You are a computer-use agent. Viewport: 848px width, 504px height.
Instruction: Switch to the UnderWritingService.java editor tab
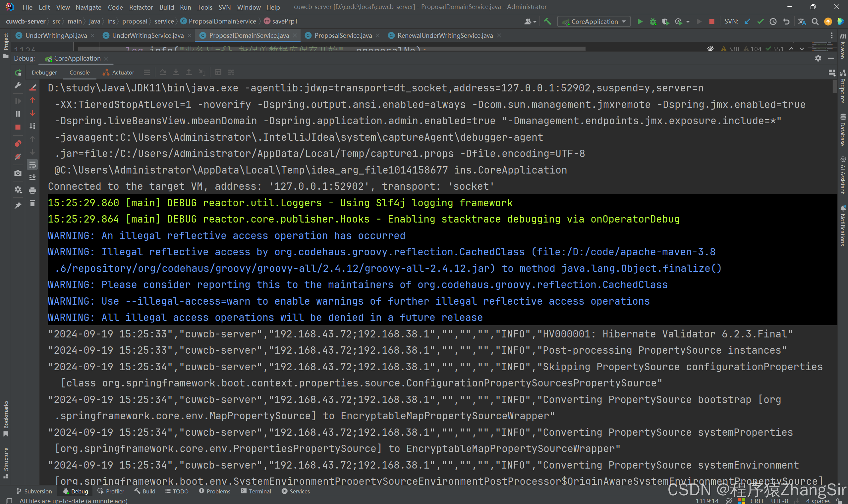147,35
